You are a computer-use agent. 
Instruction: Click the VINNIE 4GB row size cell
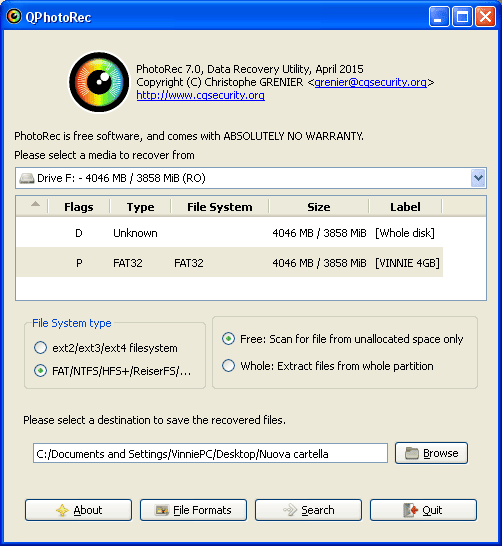coord(319,263)
